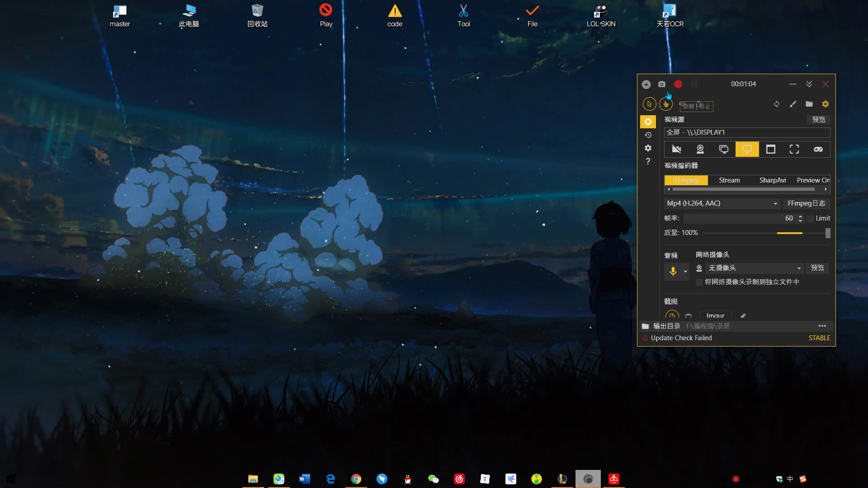
Task: Toggle screenshot to Imgur option
Action: point(715,315)
